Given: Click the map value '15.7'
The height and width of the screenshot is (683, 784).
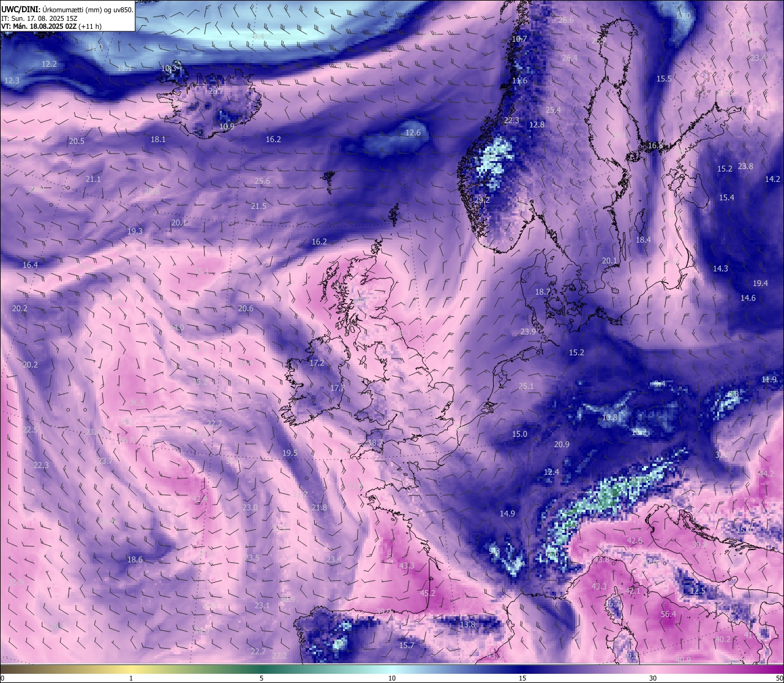Looking at the screenshot, I should point(407,646).
